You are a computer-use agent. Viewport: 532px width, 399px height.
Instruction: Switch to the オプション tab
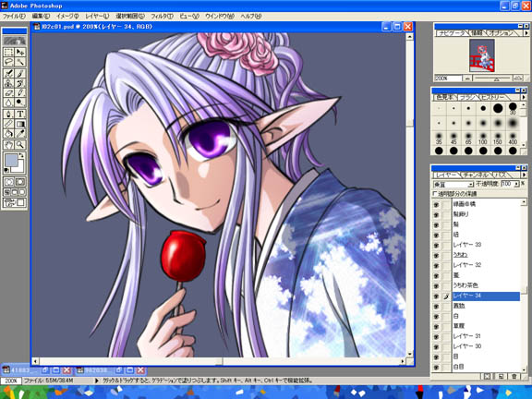tap(501, 33)
